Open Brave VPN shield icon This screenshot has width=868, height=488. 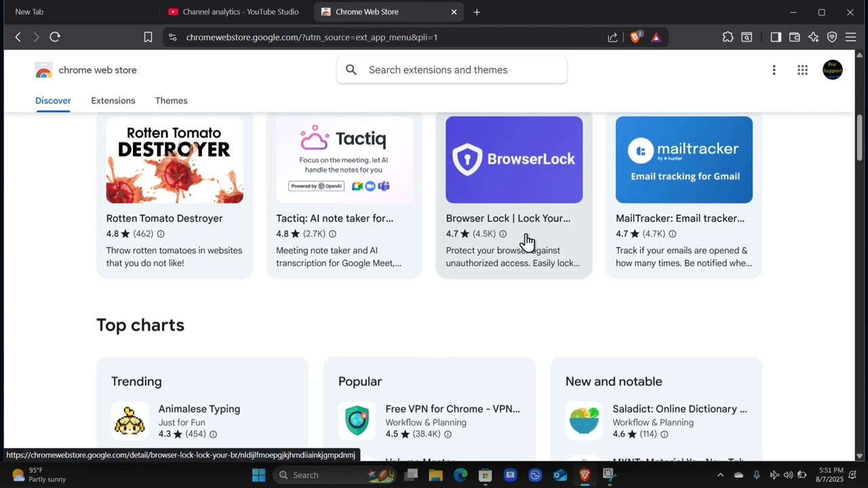(x=832, y=37)
